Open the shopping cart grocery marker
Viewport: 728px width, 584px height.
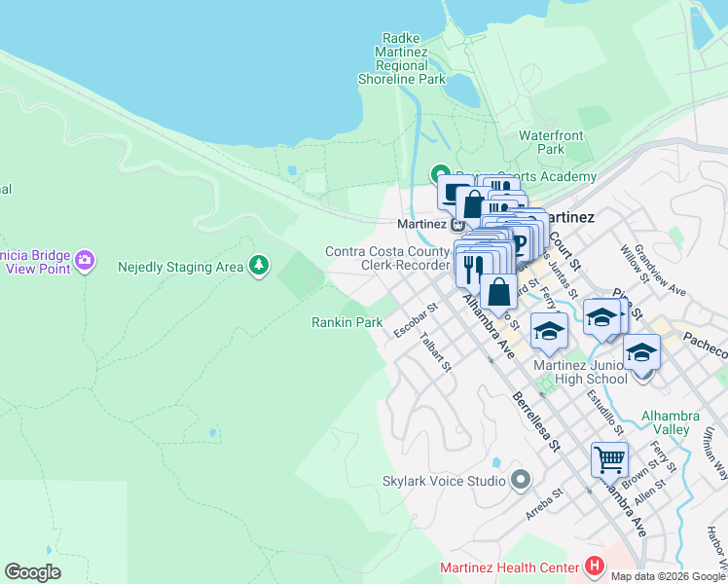(x=609, y=460)
